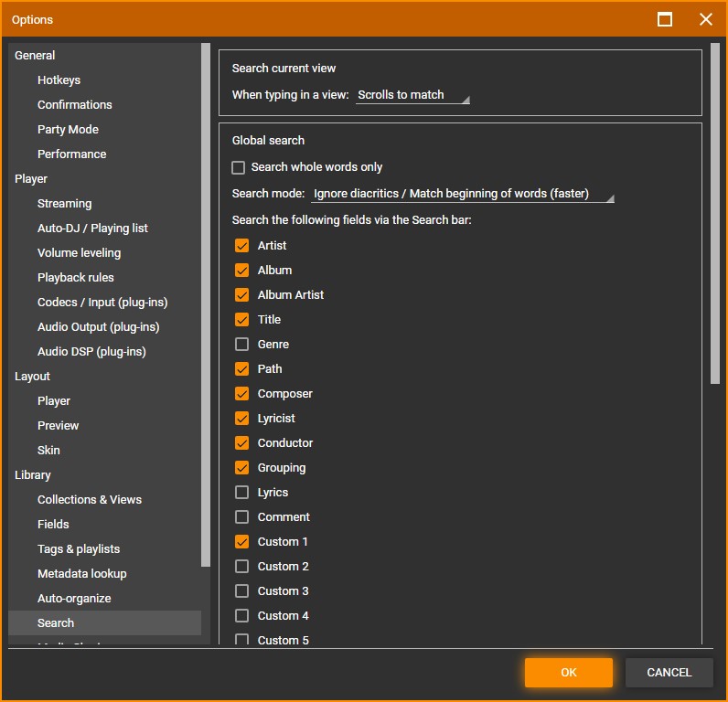Toggle the Album Artist checkbox
The width and height of the screenshot is (728, 702).
point(241,294)
